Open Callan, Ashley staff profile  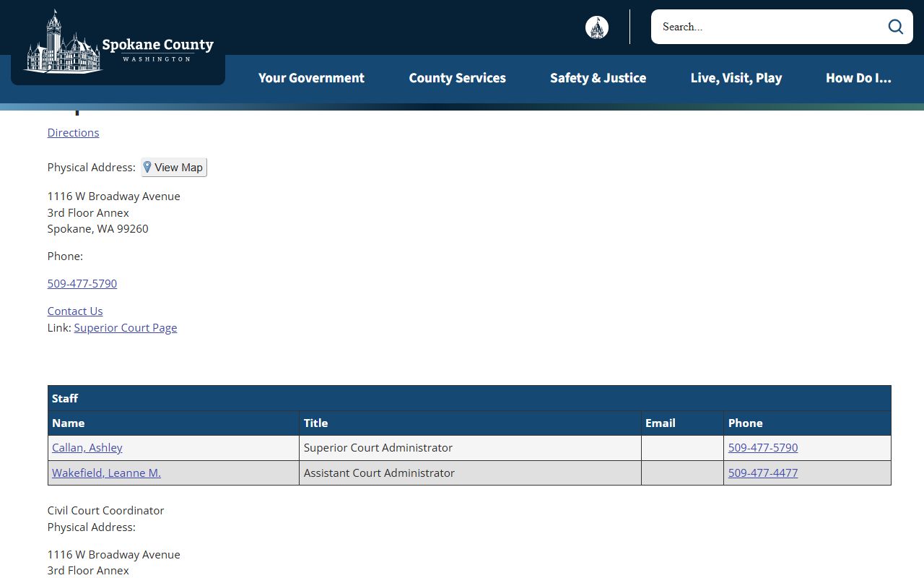[87, 447]
